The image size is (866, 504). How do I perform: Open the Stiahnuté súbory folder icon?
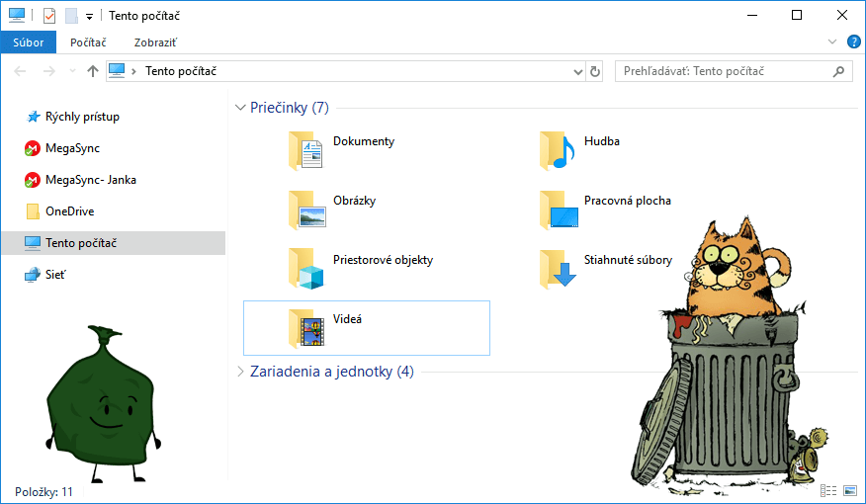[558, 269]
